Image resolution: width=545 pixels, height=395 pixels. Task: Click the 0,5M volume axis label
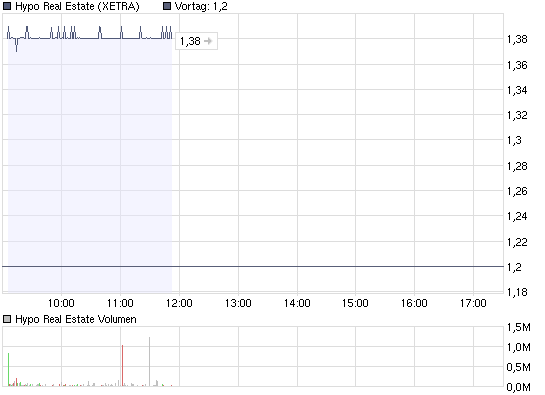519,367
